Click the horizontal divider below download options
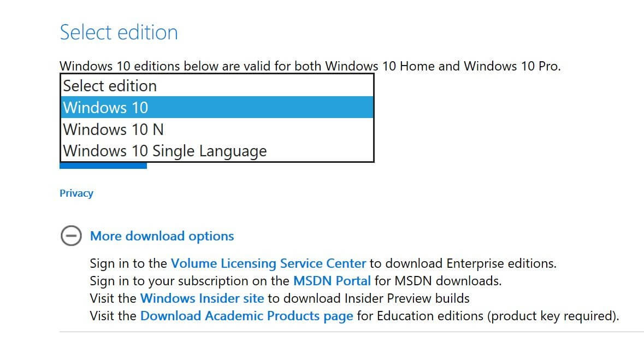The image size is (644, 347). click(352, 332)
